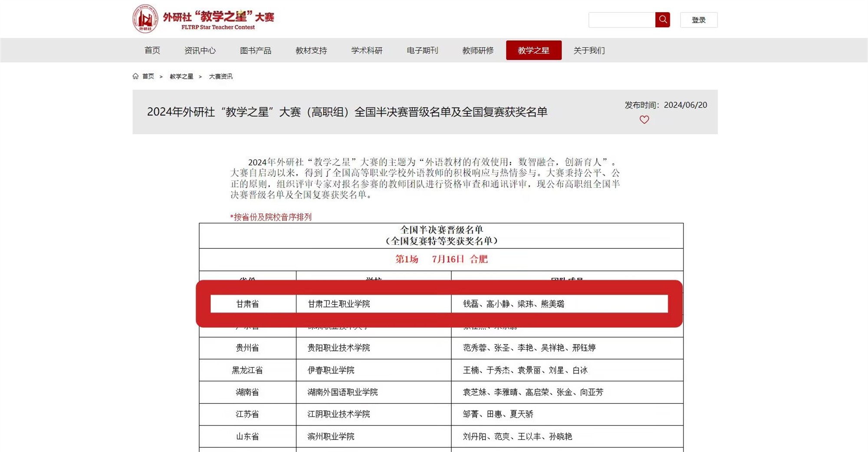
Task: Click the 教学之星 breadcrumb link
Action: click(181, 76)
